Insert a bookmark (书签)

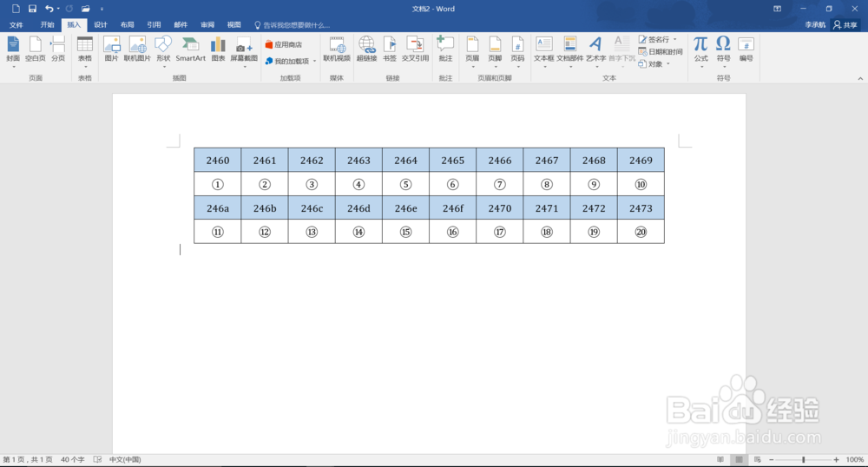[x=390, y=49]
